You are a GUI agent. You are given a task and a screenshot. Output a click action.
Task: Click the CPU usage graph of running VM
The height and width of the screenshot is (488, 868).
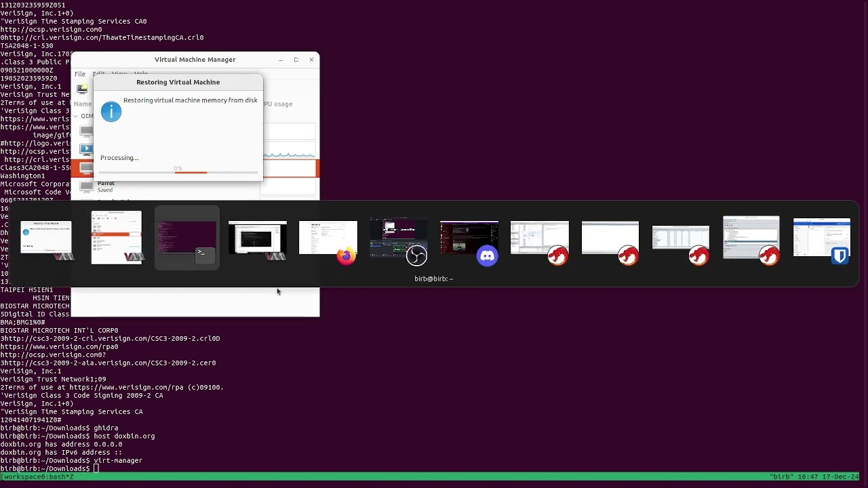pyautogui.click(x=289, y=150)
